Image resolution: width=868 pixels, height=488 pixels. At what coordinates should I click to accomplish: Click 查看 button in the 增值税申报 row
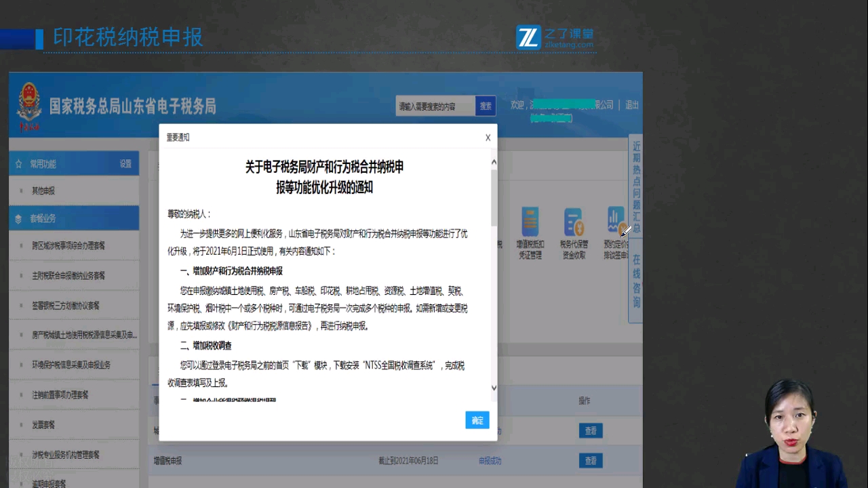click(x=591, y=461)
